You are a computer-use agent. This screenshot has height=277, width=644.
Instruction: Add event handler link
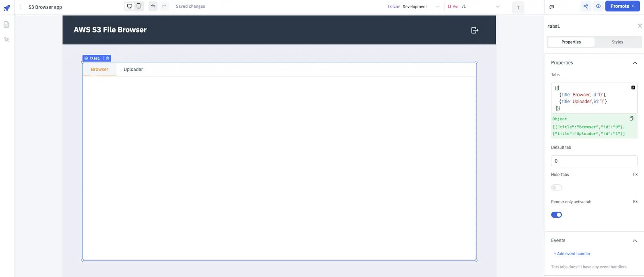tap(572, 254)
